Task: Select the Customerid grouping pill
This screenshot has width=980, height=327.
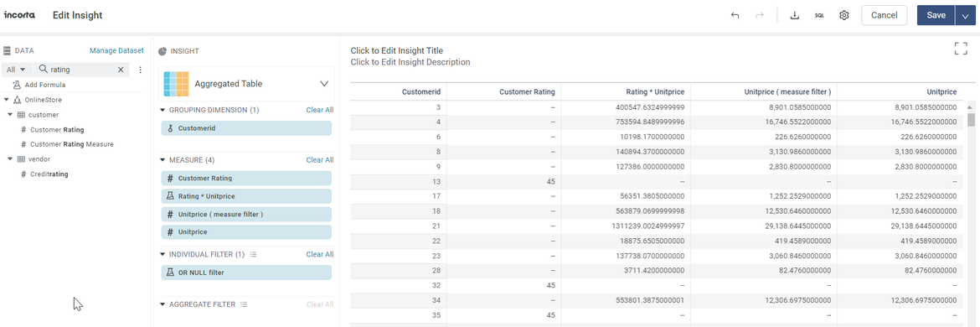Action: pyautogui.click(x=246, y=128)
